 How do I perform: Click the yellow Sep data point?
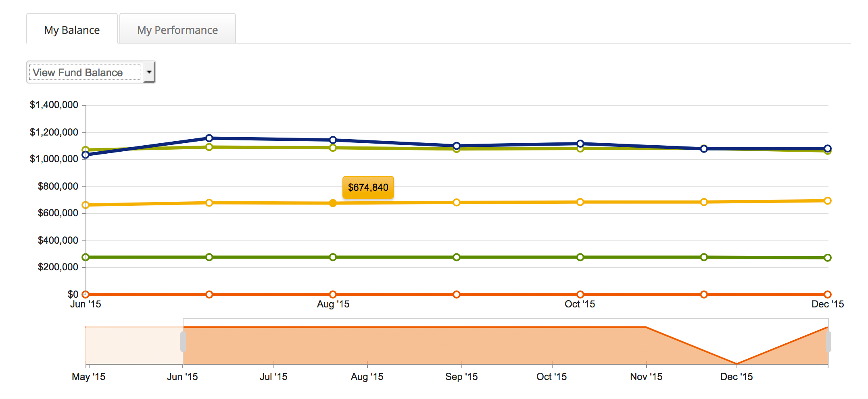click(456, 202)
